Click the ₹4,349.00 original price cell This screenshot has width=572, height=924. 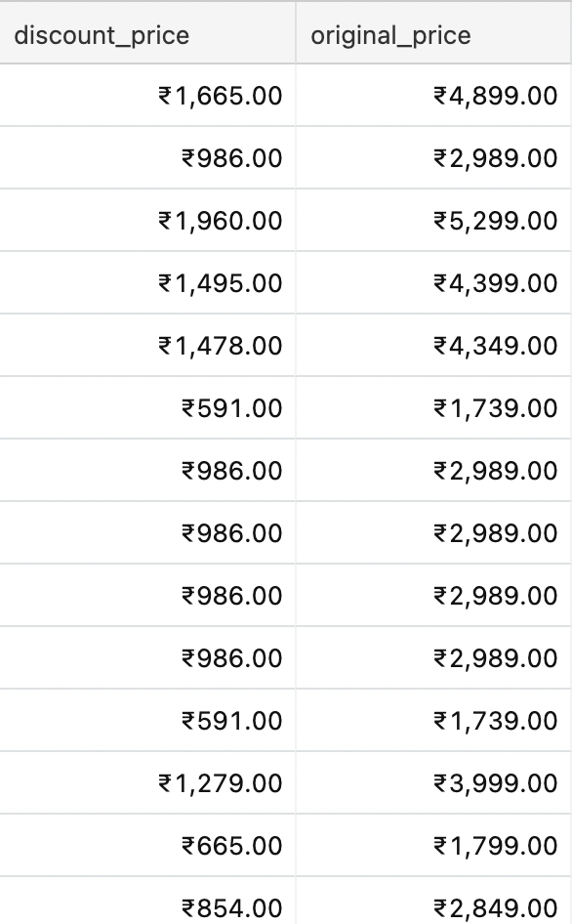pos(433,346)
